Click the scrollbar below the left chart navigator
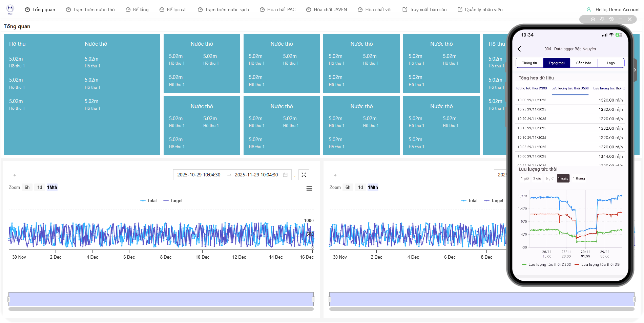 (x=161, y=309)
